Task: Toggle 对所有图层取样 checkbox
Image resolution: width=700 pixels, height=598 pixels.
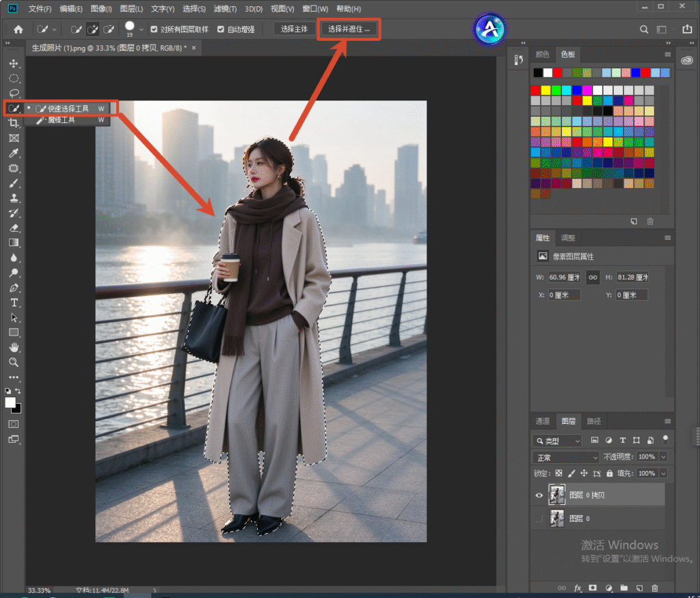Action: tap(154, 29)
